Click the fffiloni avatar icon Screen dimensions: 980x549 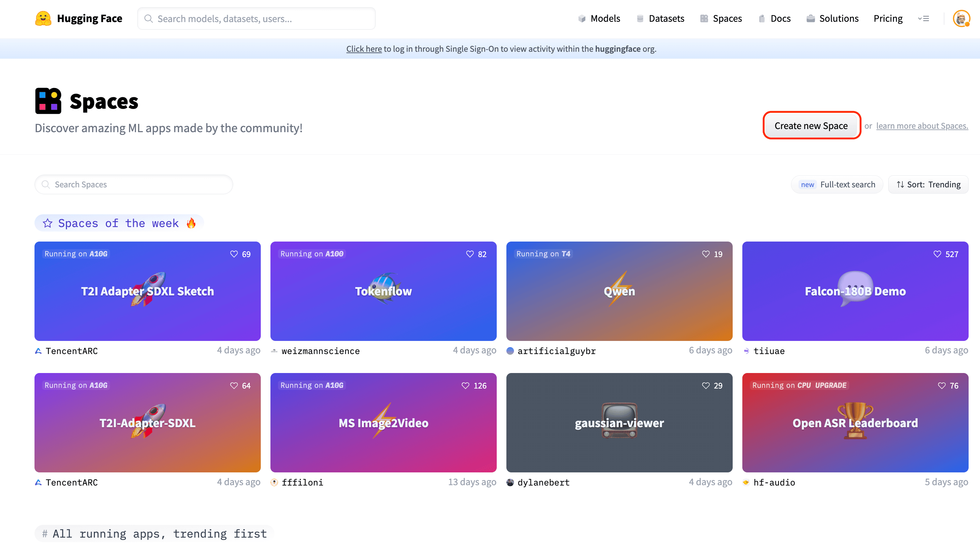click(x=274, y=482)
